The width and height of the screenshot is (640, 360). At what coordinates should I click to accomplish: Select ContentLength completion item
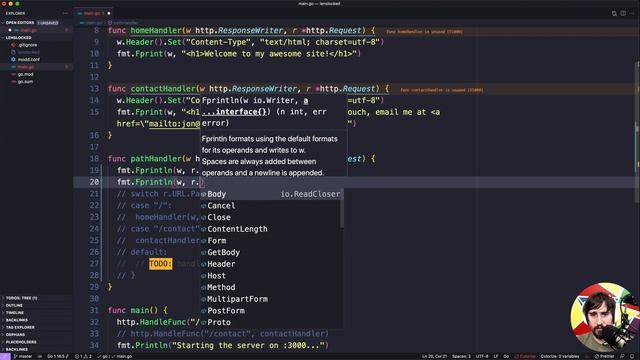pos(271,229)
